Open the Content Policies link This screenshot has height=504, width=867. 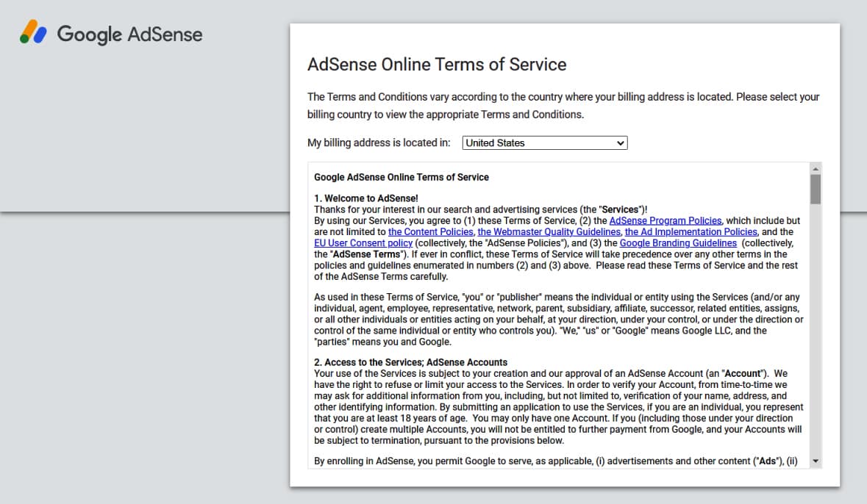(x=431, y=232)
